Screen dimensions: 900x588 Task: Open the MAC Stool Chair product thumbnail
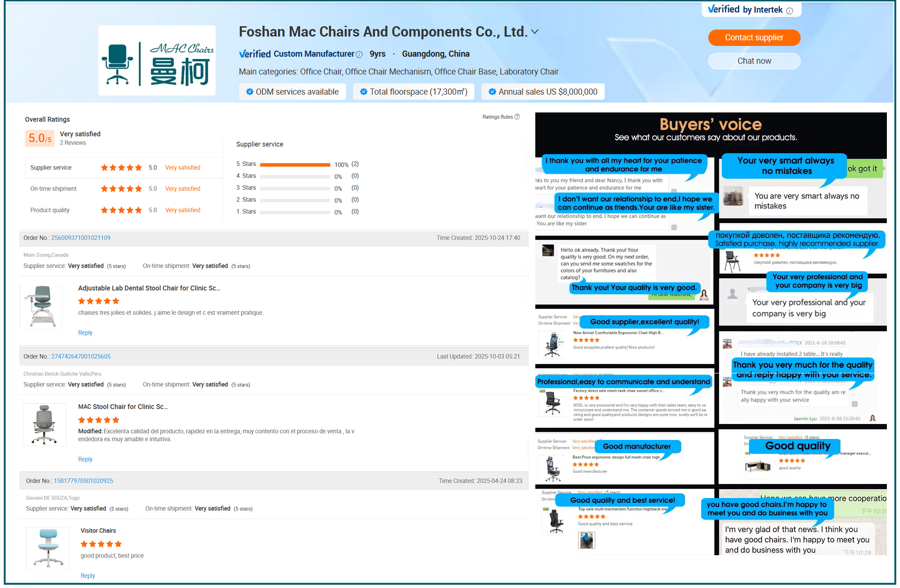pyautogui.click(x=45, y=424)
